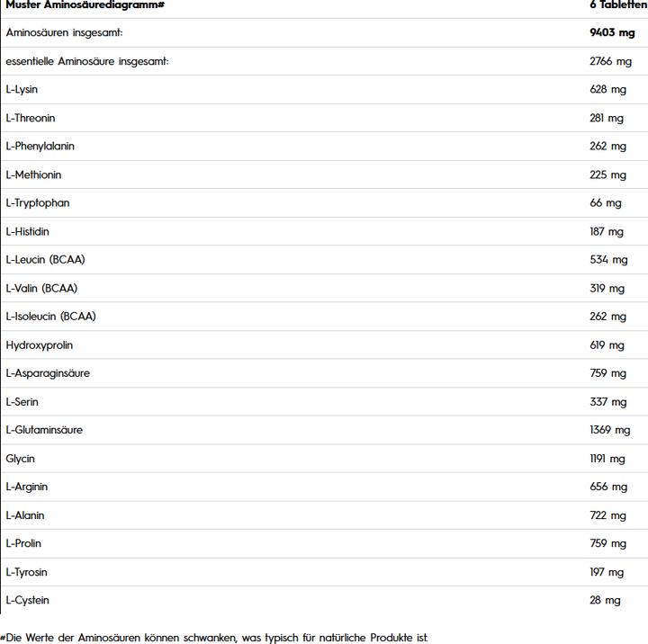This screenshot has width=648, height=644.
Task: Click the 'L-Valin (BCAA)' row label
Action: [x=41, y=288]
